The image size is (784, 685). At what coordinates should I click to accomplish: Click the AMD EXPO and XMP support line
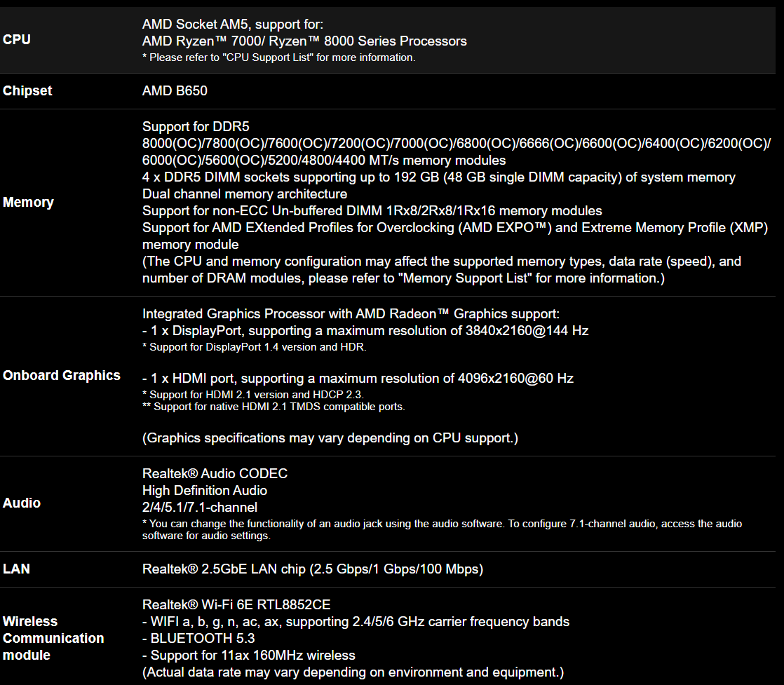(455, 227)
